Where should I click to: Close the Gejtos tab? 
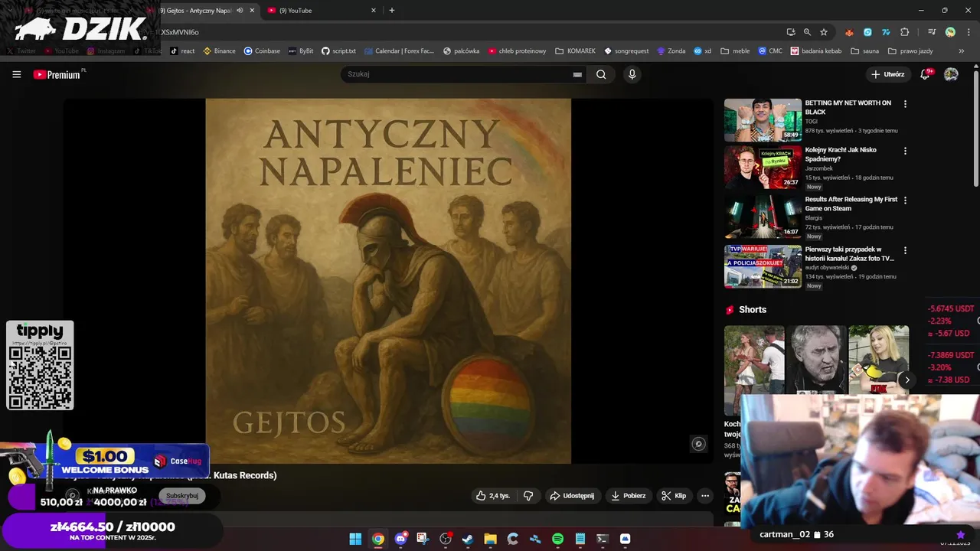pos(252,11)
